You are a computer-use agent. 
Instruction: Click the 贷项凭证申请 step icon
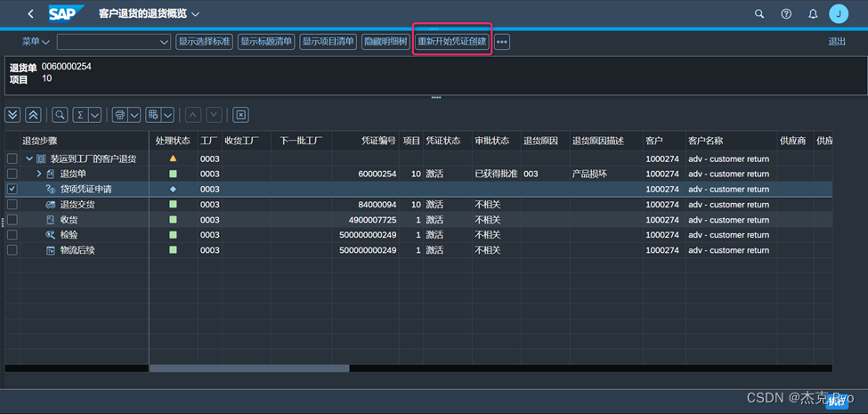coord(51,190)
